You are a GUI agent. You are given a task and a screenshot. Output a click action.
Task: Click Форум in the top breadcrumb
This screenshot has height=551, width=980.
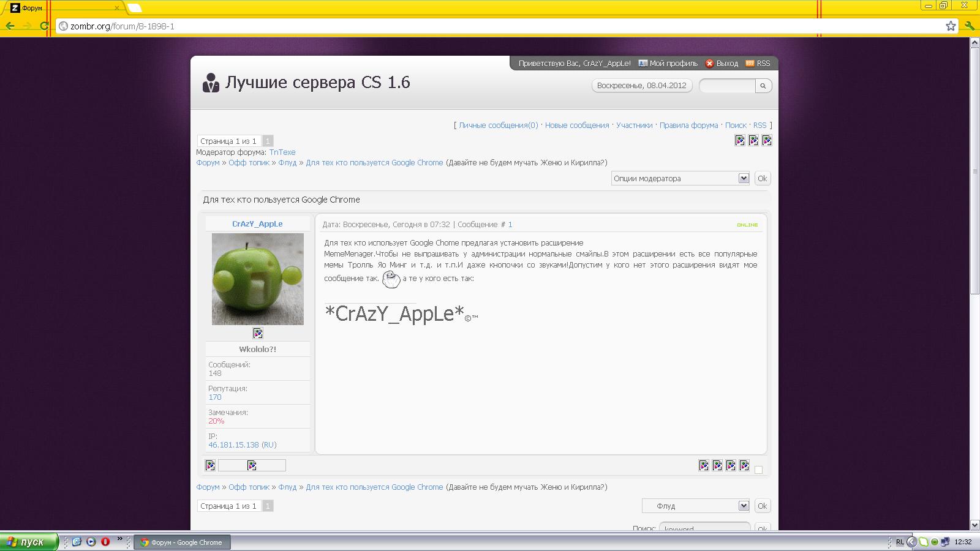[x=208, y=162]
